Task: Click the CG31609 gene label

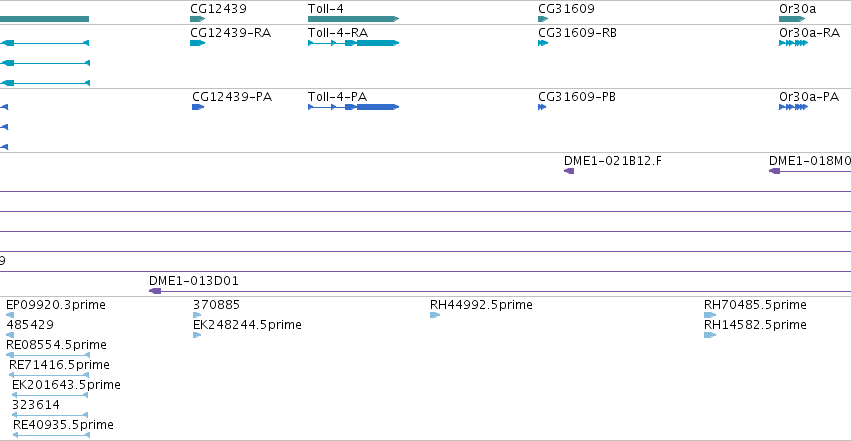Action: (566, 9)
